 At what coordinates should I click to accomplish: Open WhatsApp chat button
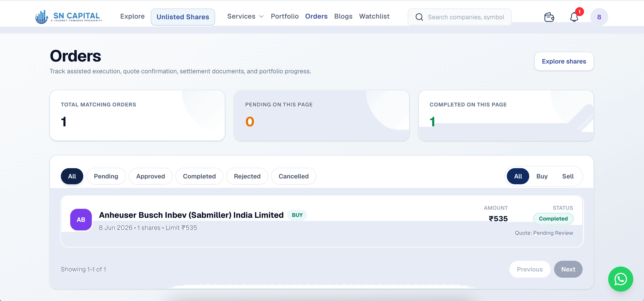[621, 279]
